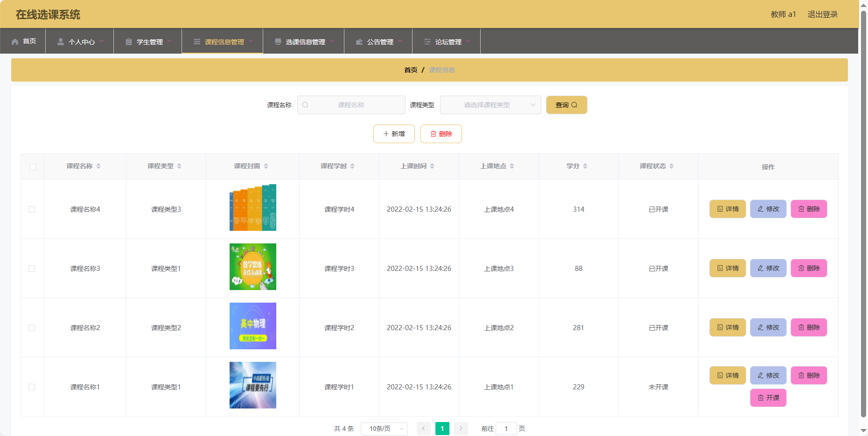
Task: Expand the 课程信息管理 menu chevron
Action: coord(251,41)
